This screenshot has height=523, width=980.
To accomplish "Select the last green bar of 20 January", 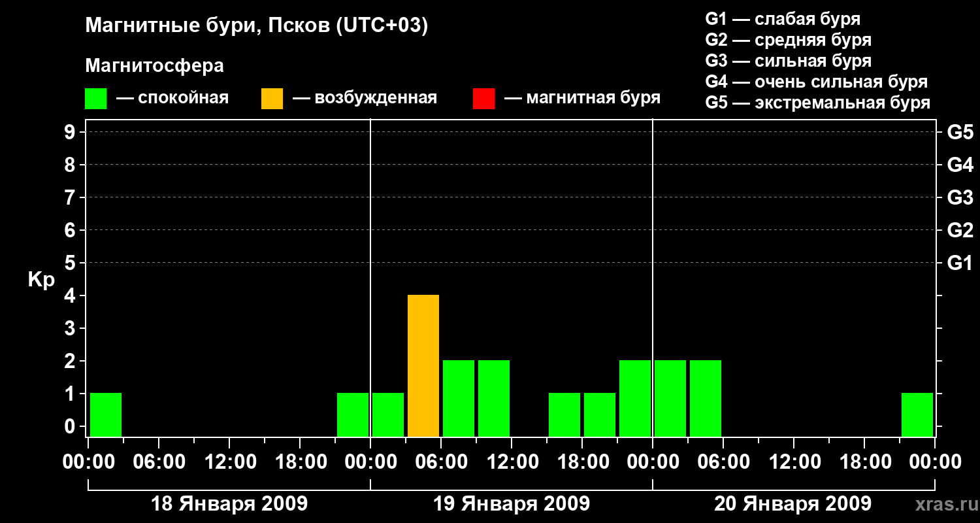I will (x=917, y=414).
